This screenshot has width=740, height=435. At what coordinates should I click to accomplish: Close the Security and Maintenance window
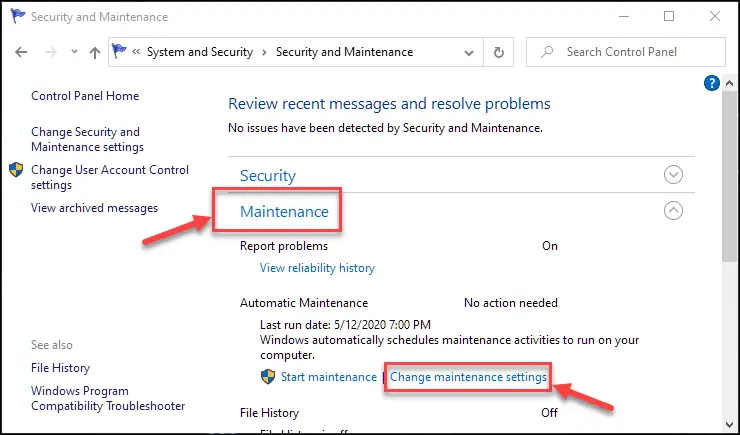tap(715, 17)
